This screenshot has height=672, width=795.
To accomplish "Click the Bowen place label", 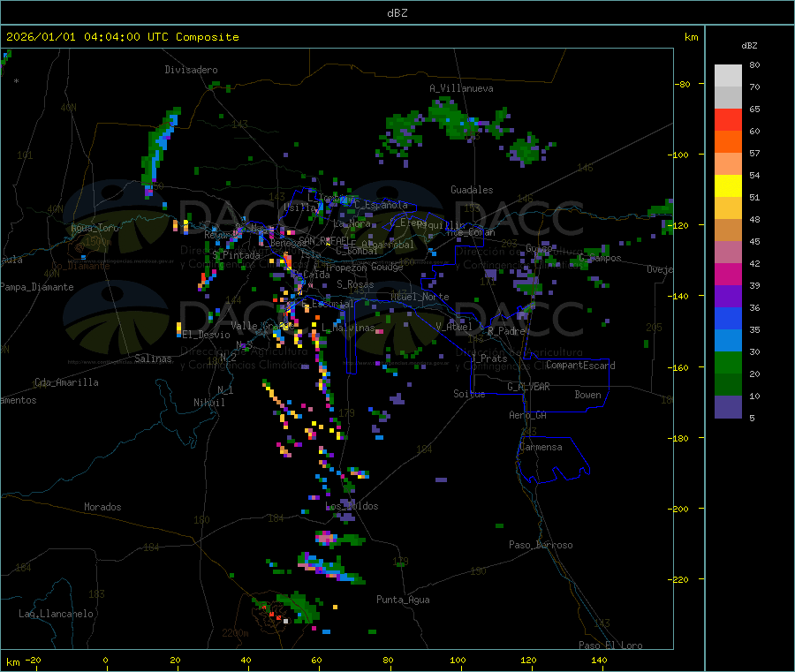I will (587, 395).
